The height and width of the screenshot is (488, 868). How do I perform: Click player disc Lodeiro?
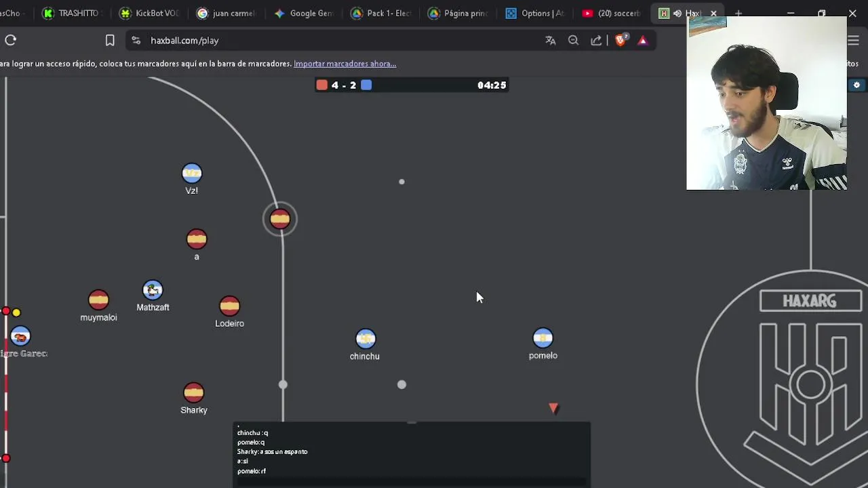[229, 306]
